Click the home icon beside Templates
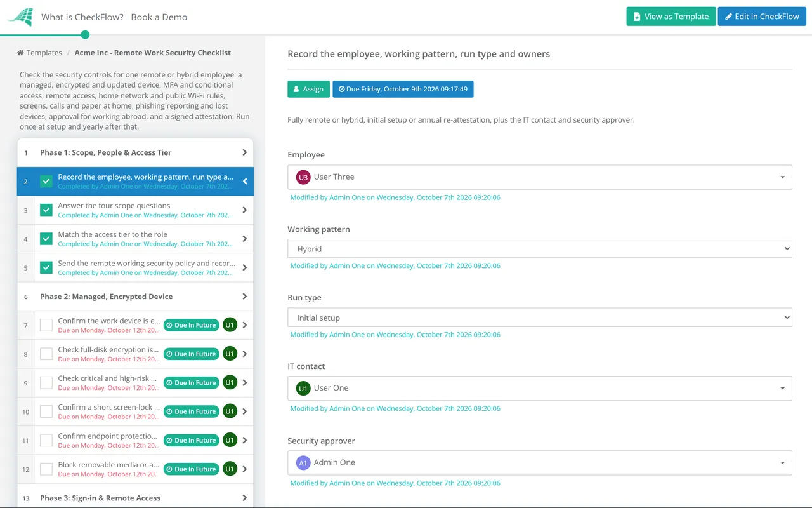Screen dimensions: 812x508 [x=20, y=53]
